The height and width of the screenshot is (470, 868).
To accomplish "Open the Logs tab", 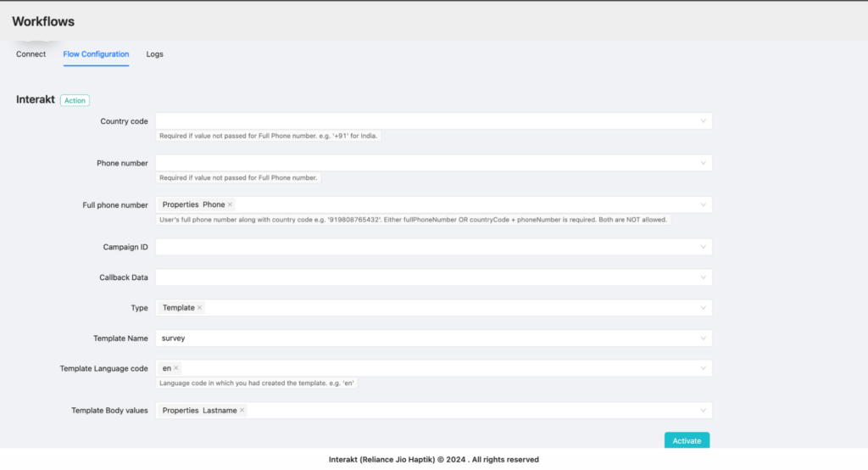I will point(154,53).
